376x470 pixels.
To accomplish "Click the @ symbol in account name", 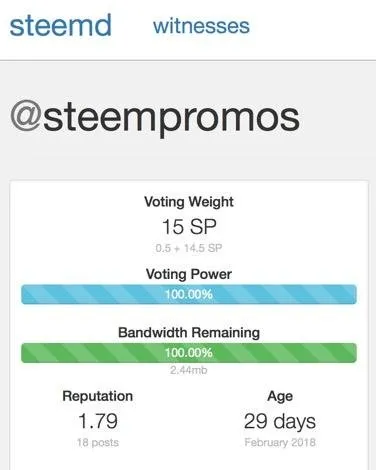I will (x=26, y=119).
